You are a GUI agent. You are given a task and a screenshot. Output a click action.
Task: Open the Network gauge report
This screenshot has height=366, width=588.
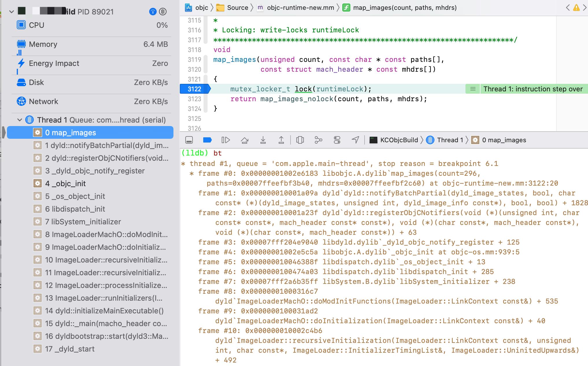pyautogui.click(x=92, y=101)
